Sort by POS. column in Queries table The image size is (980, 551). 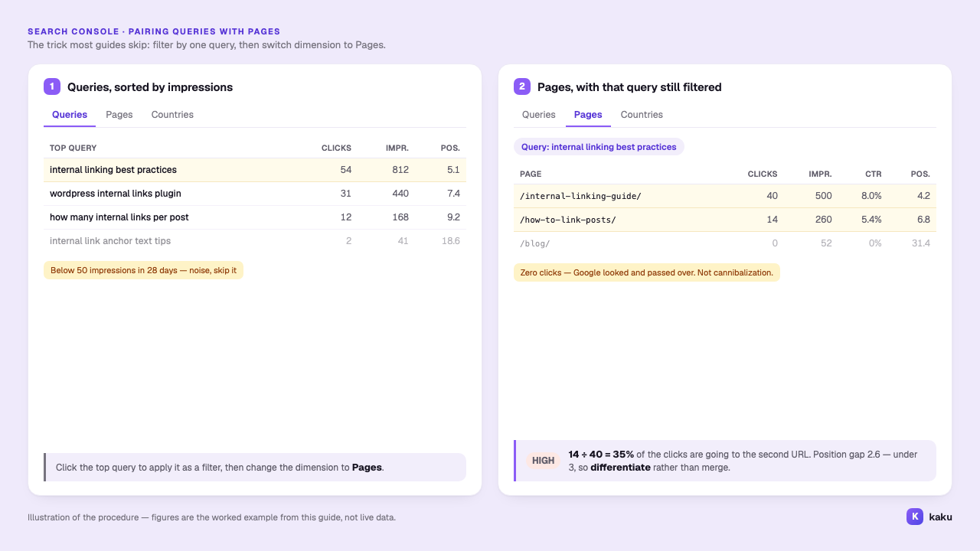pos(450,148)
